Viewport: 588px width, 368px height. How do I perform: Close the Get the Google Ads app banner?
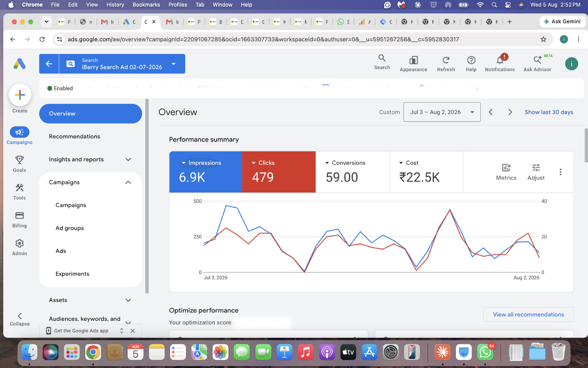[133, 331]
